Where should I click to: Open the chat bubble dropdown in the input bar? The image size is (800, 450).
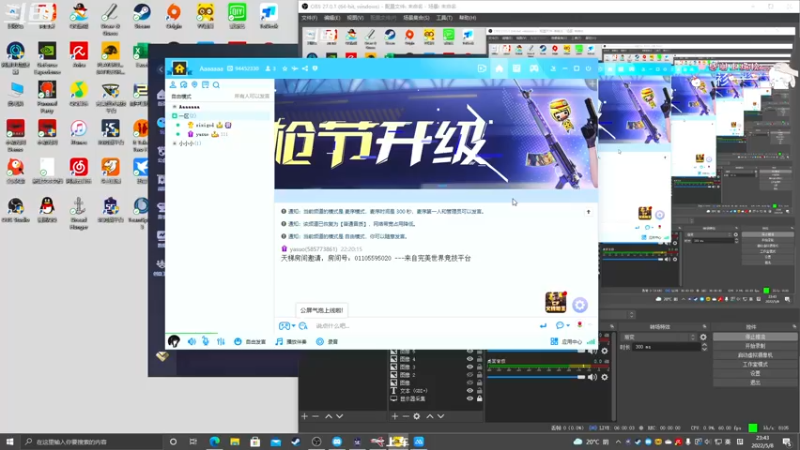point(562,326)
